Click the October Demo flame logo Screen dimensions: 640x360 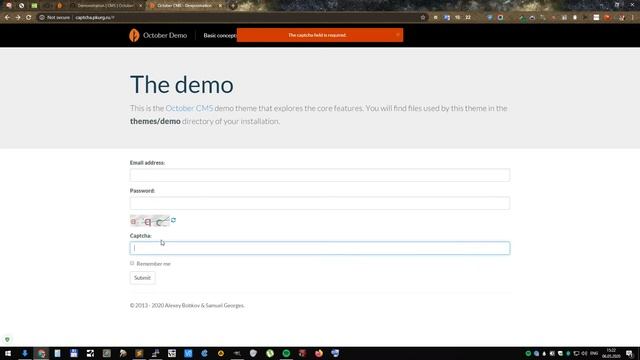[x=134, y=36]
